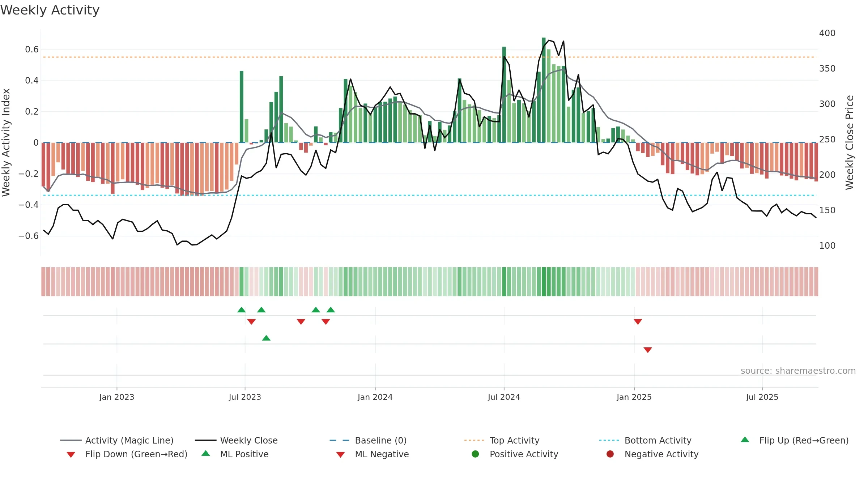This screenshot has width=868, height=488.
Task: Click the 100 price axis tick label
Action: 827,245
